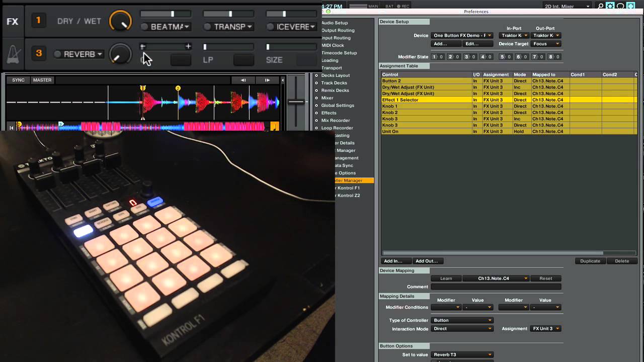Toggle the MASTER button on the deck
644x362 pixels.
(x=42, y=80)
